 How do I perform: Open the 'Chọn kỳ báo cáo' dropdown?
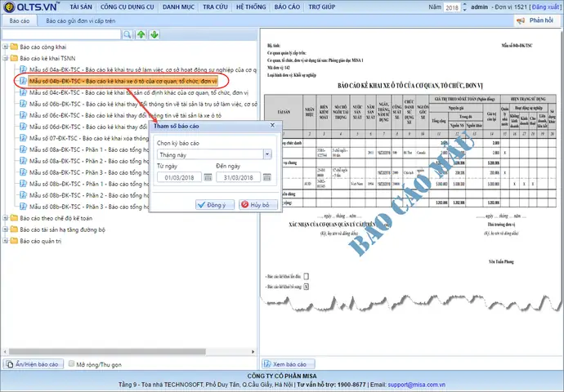point(267,154)
